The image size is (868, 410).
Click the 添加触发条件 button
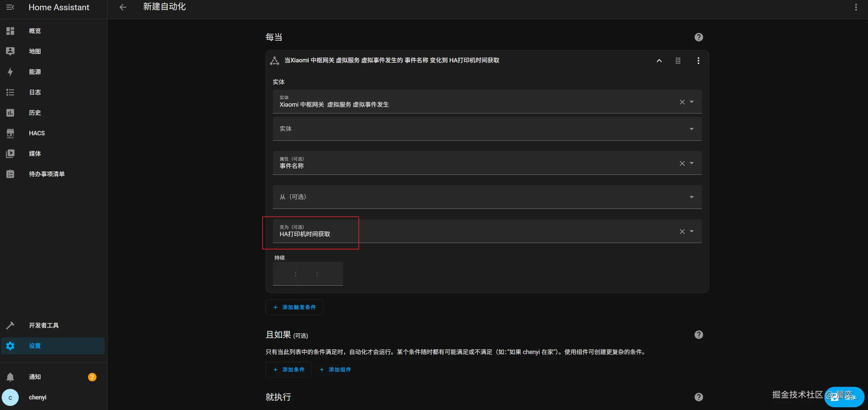coord(294,307)
